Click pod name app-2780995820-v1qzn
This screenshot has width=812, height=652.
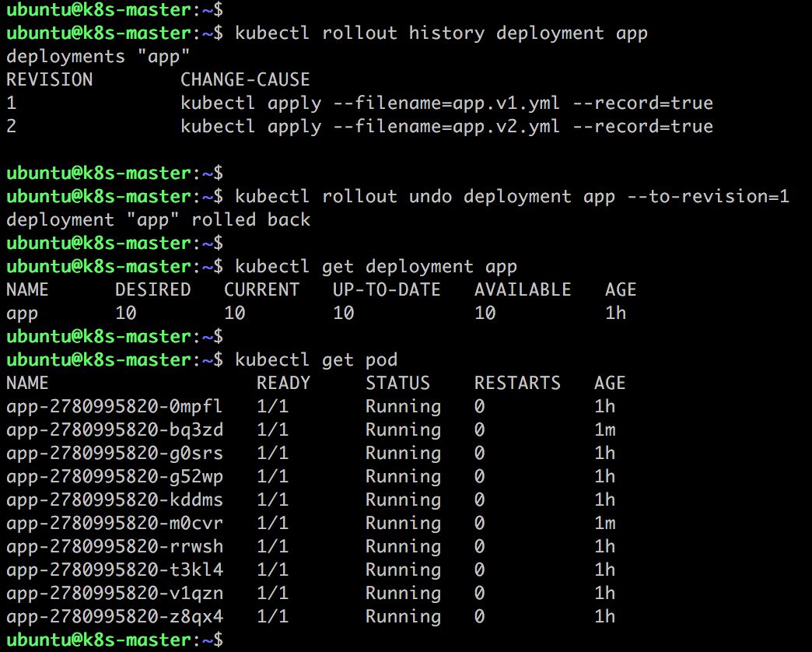(114, 593)
